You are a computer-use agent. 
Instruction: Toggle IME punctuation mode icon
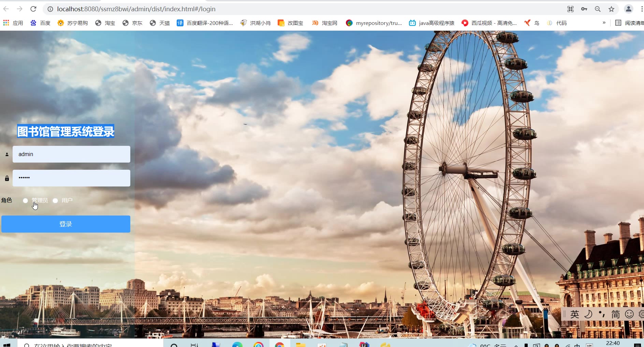[x=602, y=314]
